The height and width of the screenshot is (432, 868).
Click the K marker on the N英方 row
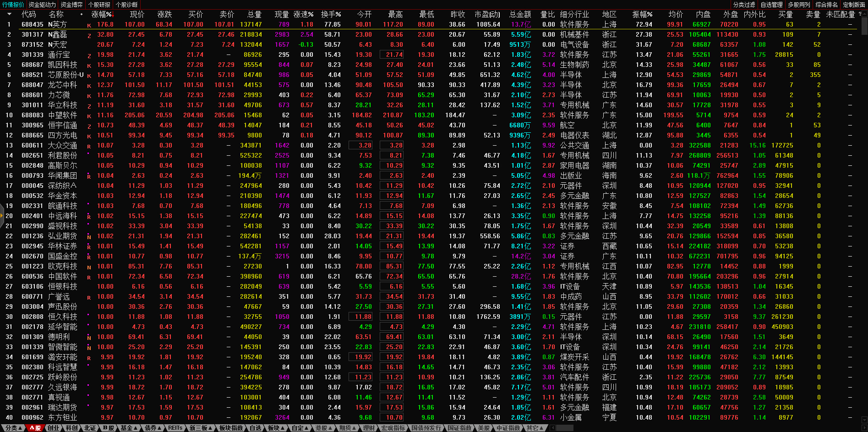click(x=89, y=25)
